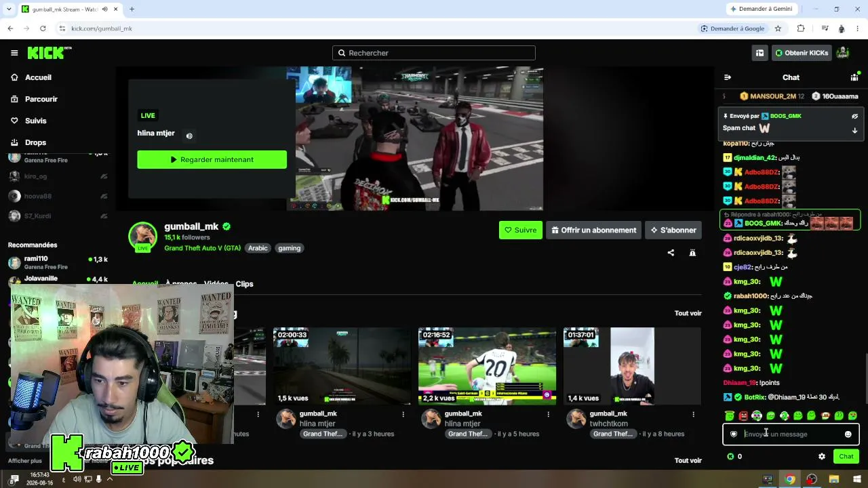Click gumball_mk channel avatar
The width and height of the screenshot is (868, 488).
click(x=142, y=236)
